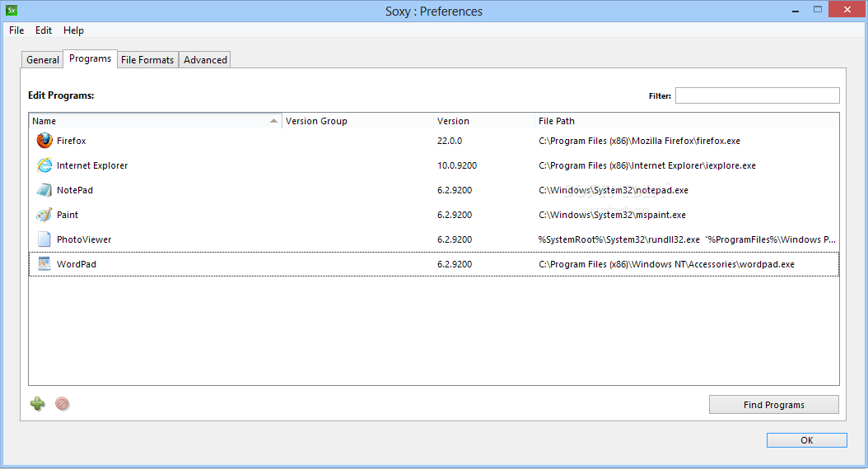Click the firefox.exe file path

coord(639,141)
